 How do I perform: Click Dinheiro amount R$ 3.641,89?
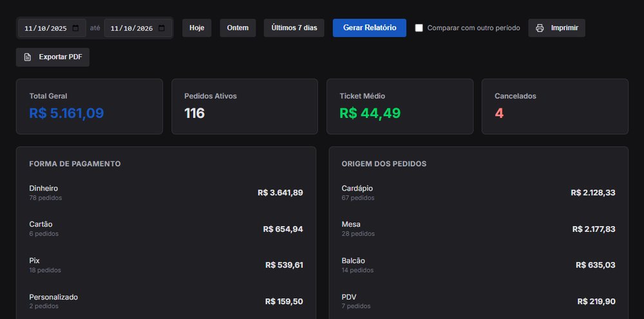(x=281, y=193)
